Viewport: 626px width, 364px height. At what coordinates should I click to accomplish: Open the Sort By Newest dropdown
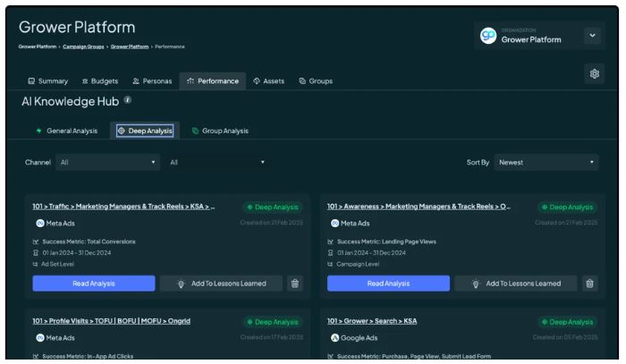[546, 163]
